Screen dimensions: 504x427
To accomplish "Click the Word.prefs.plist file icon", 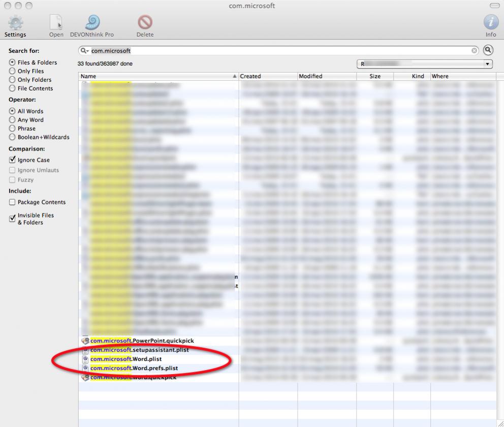I will [85, 368].
